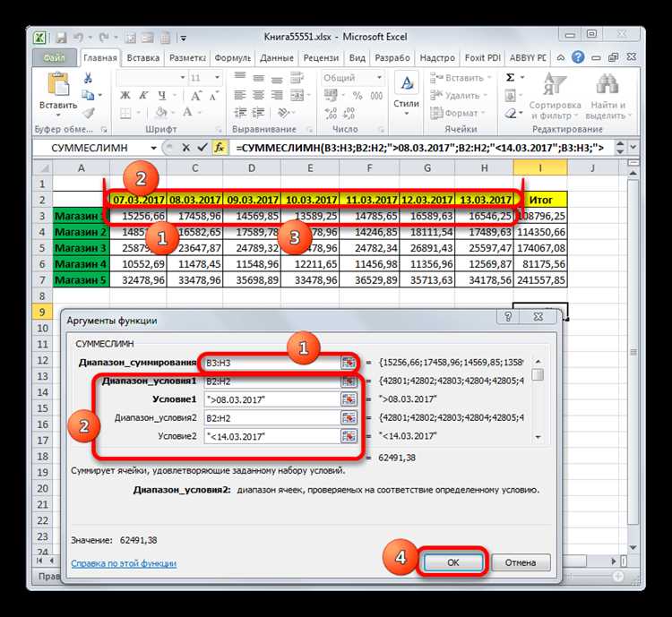The width and height of the screenshot is (672, 617).
Task: Click Вставить cells button in Ячейки
Action: pyautogui.click(x=461, y=78)
